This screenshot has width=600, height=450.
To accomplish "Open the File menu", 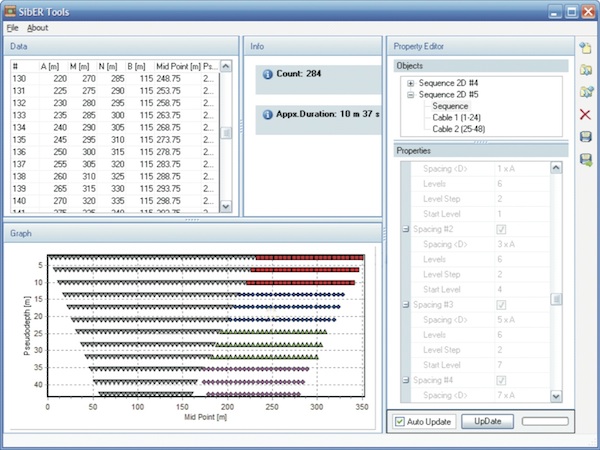I will tap(12, 28).
